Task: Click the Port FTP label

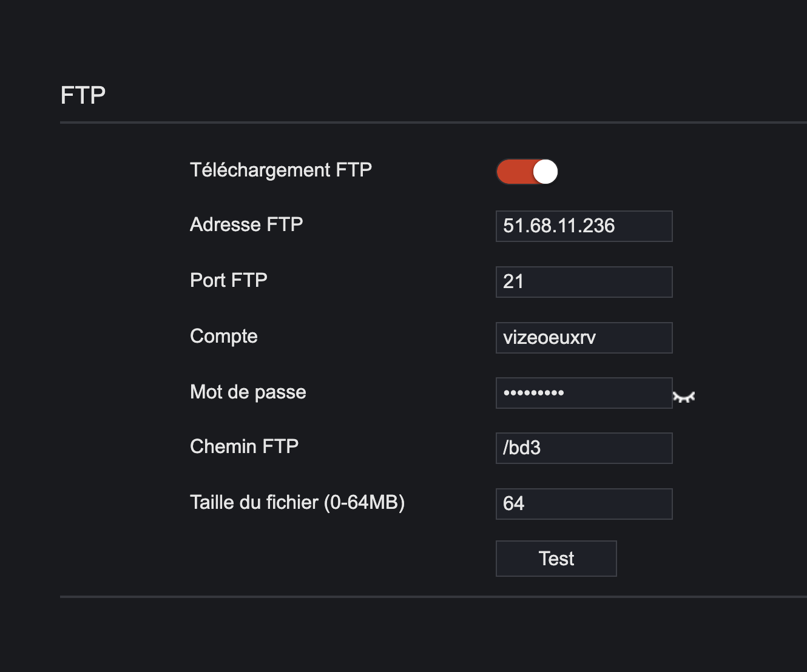Action: pyautogui.click(x=229, y=280)
